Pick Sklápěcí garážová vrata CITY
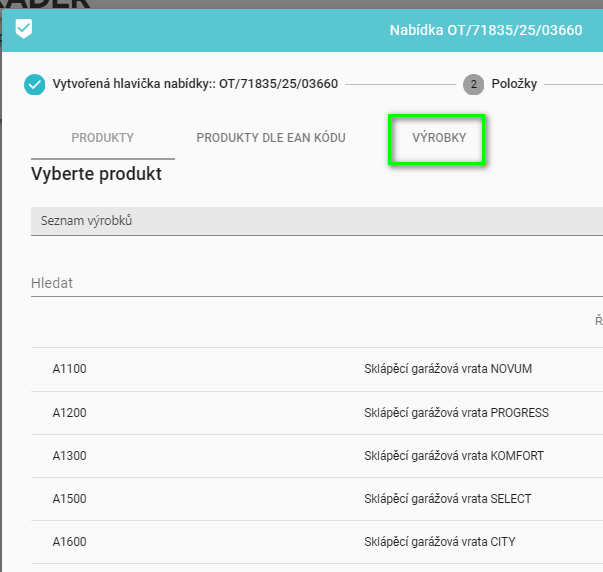This screenshot has height=572, width=603. pyautogui.click(x=440, y=542)
